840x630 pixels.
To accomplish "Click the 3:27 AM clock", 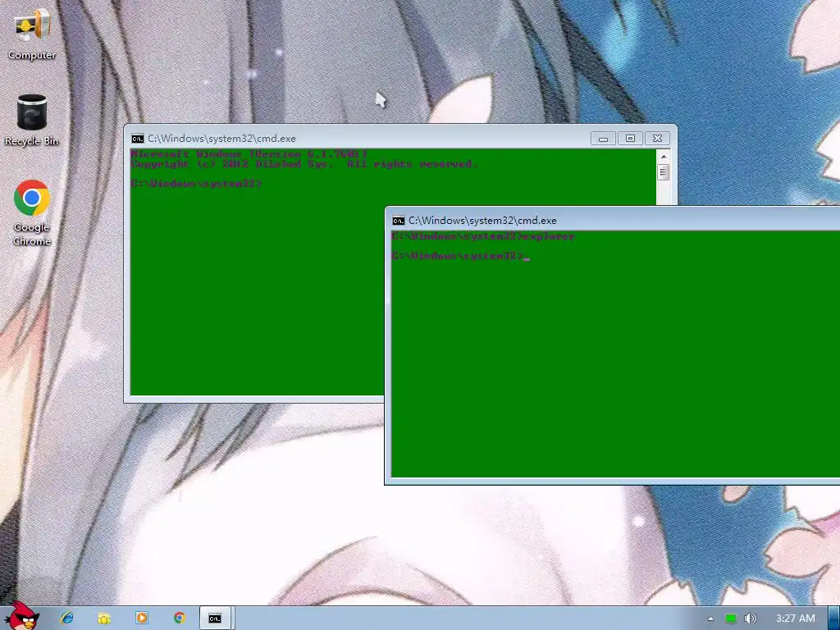I will [x=796, y=619].
